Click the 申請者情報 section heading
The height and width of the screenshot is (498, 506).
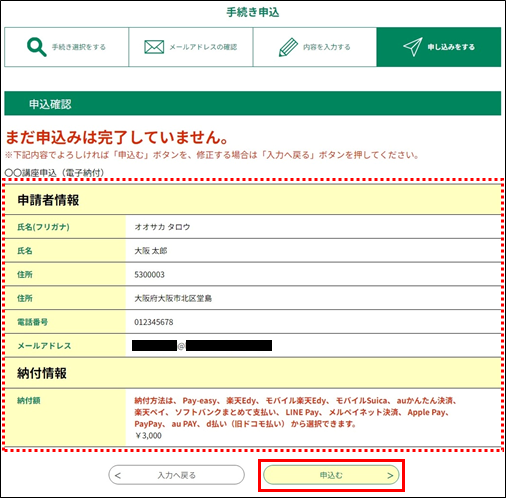[x=48, y=200]
